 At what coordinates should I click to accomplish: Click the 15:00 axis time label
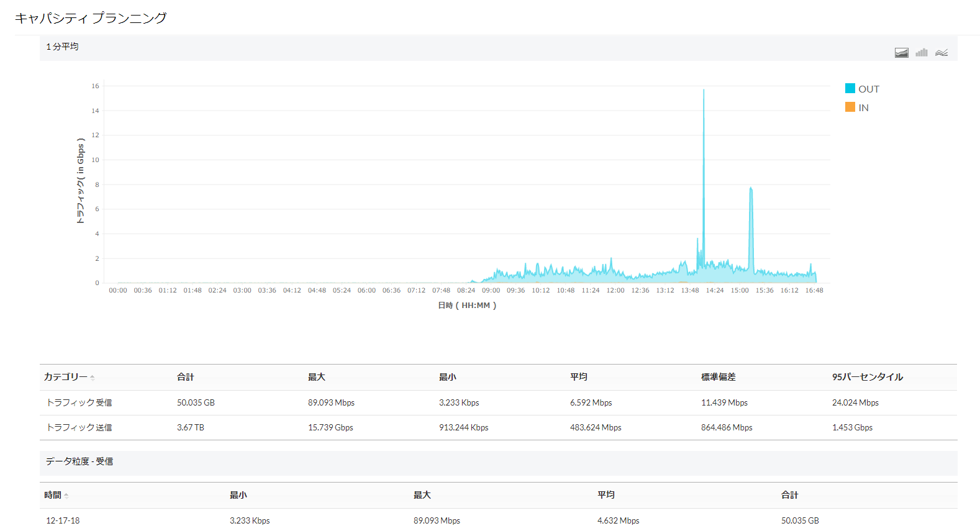pyautogui.click(x=740, y=290)
